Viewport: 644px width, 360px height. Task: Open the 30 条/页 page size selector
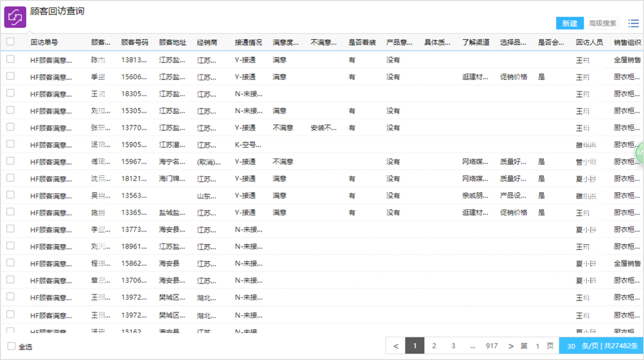click(x=571, y=346)
